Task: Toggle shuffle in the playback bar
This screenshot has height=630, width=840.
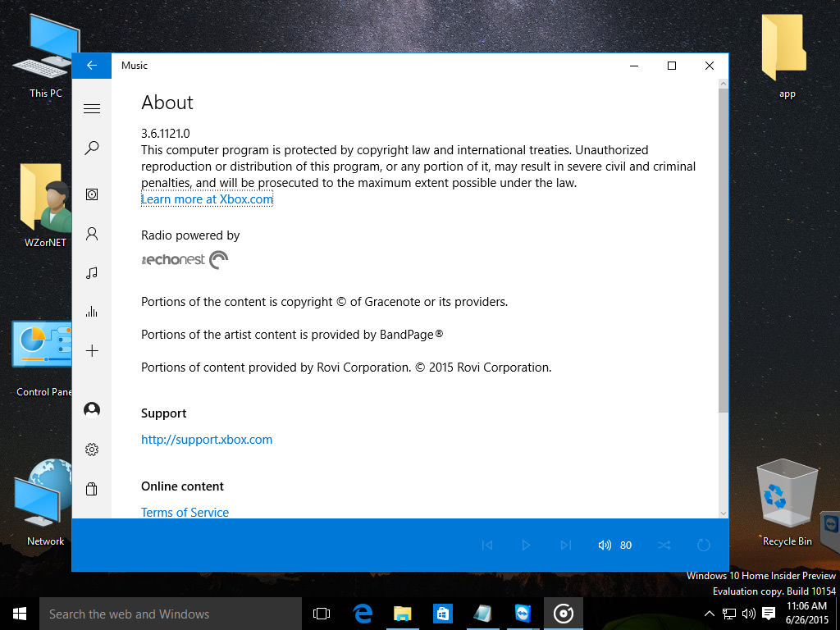Action: tap(664, 545)
